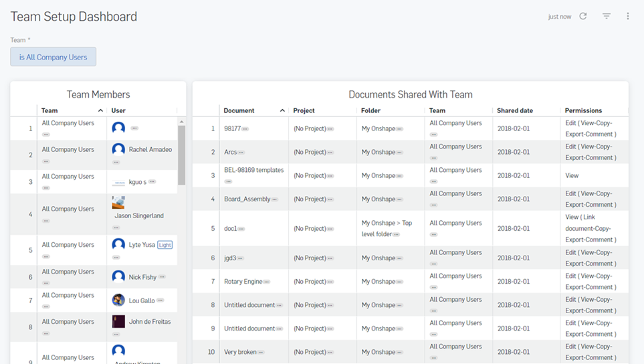Click the refresh dashboard icon
This screenshot has height=364, width=644.
tap(583, 16)
